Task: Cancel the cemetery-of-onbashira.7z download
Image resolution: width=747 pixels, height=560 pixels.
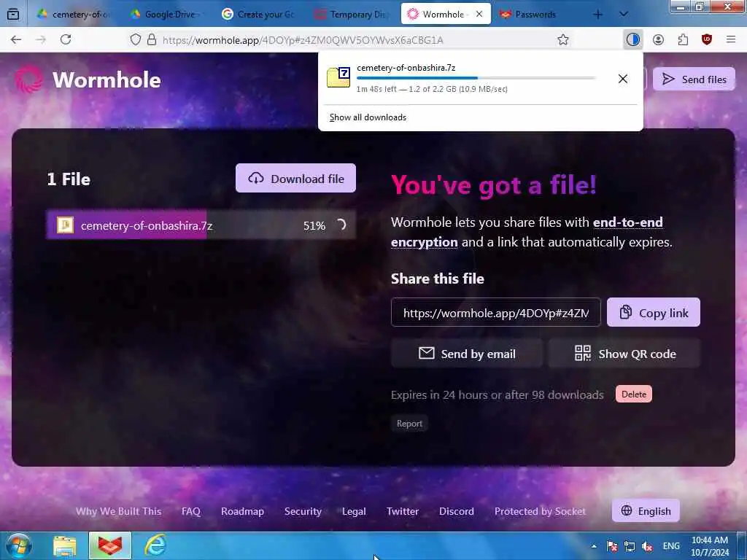Action: [623, 79]
